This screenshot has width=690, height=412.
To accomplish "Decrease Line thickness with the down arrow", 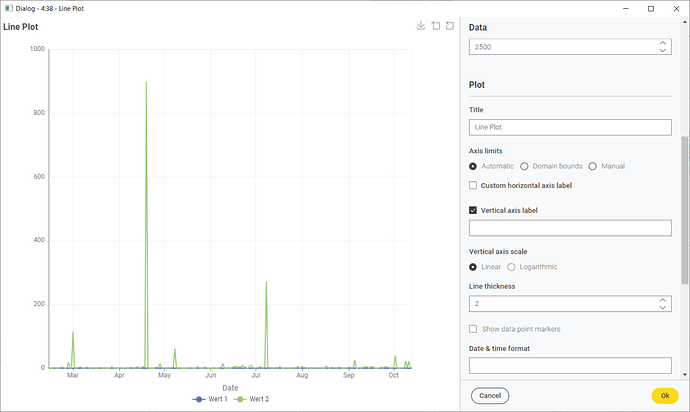I will click(662, 307).
